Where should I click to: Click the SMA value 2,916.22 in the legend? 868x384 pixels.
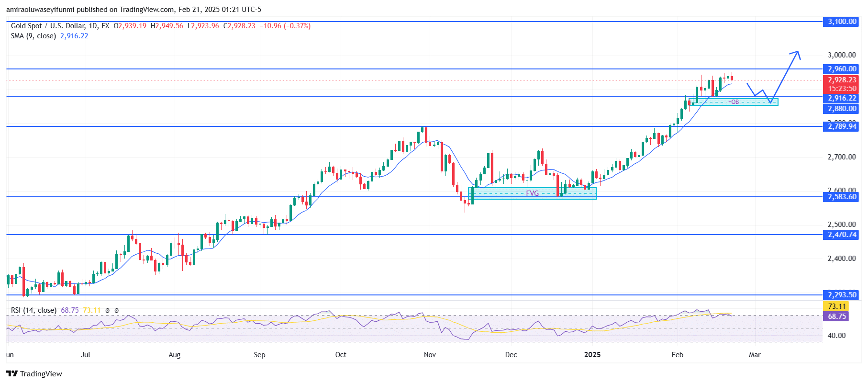(74, 36)
